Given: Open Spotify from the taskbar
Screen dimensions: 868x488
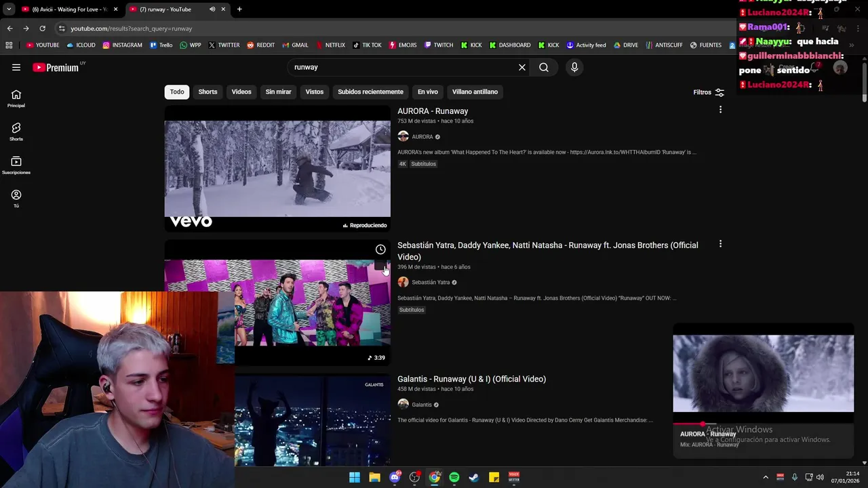Looking at the screenshot, I should point(454,477).
